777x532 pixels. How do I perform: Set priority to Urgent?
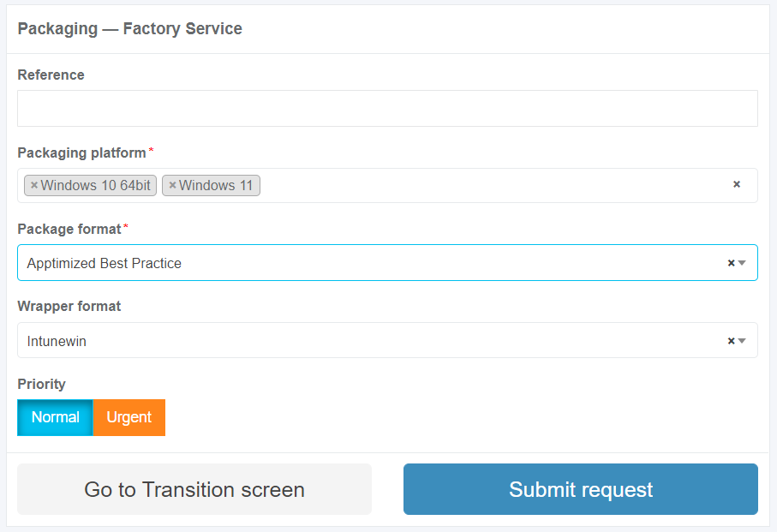(x=129, y=417)
